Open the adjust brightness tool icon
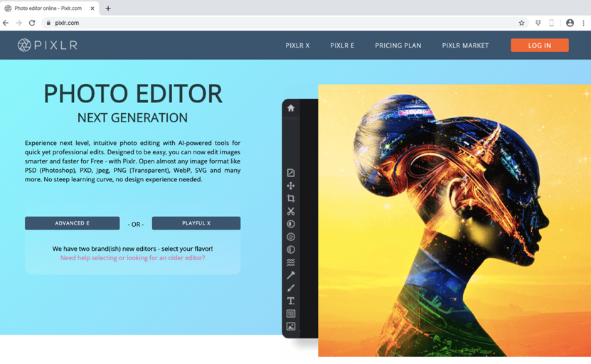This screenshot has width=591, height=364. pos(291,224)
